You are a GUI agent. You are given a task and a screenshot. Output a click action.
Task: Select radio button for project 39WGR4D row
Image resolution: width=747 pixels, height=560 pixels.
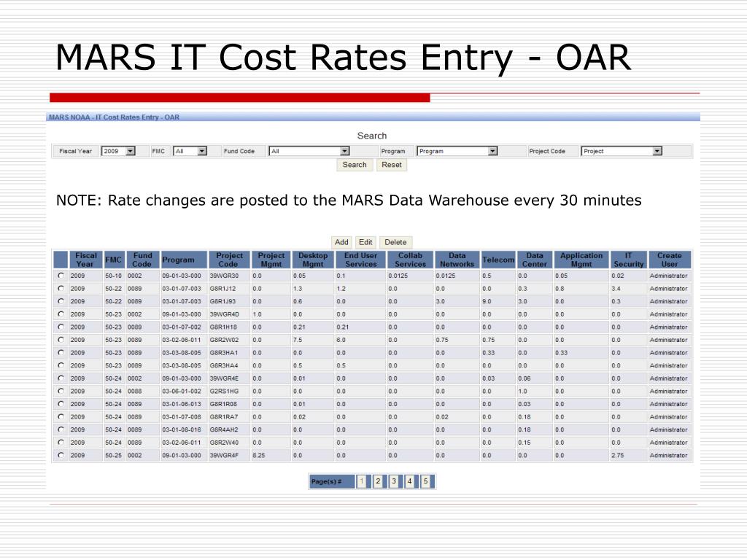coord(61,314)
